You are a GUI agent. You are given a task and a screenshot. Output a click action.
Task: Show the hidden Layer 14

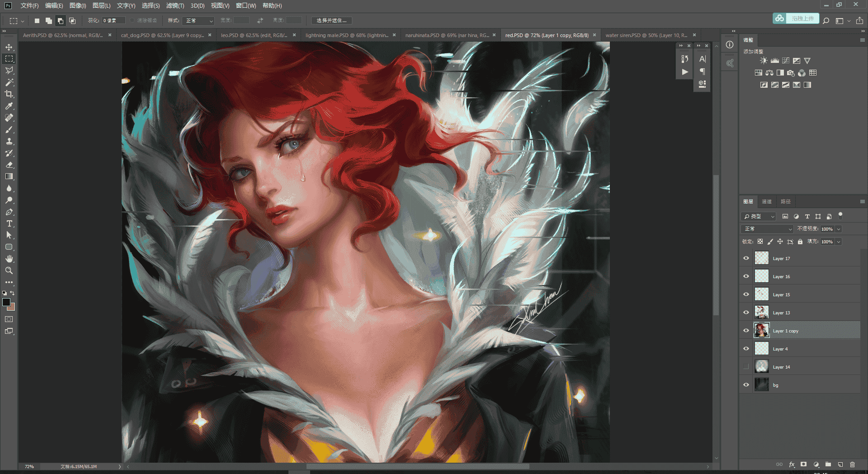[746, 367]
